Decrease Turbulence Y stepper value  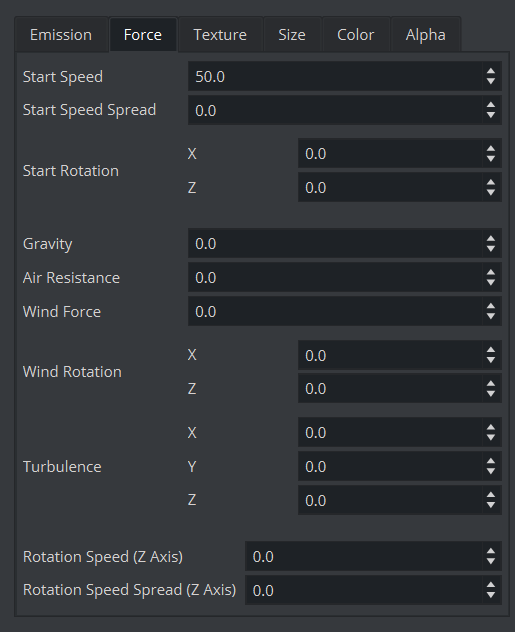(x=490, y=471)
